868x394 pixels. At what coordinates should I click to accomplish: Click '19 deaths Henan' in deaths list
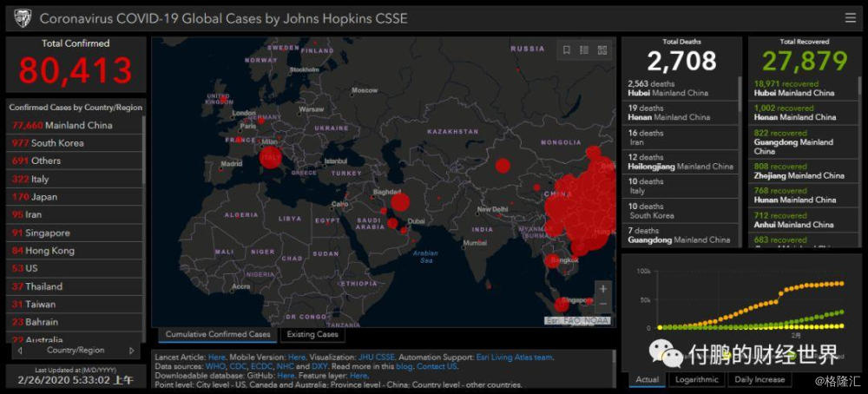click(x=681, y=113)
